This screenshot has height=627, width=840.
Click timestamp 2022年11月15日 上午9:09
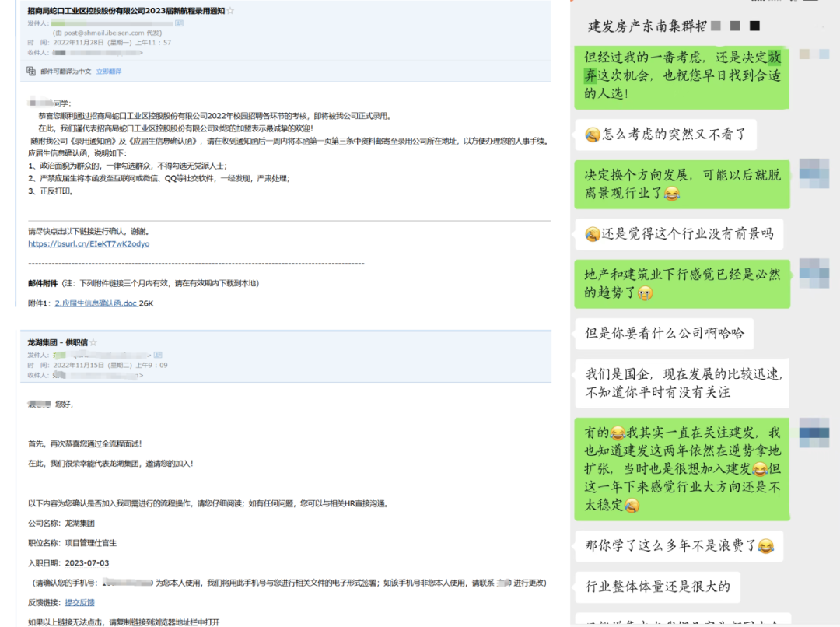(110, 366)
